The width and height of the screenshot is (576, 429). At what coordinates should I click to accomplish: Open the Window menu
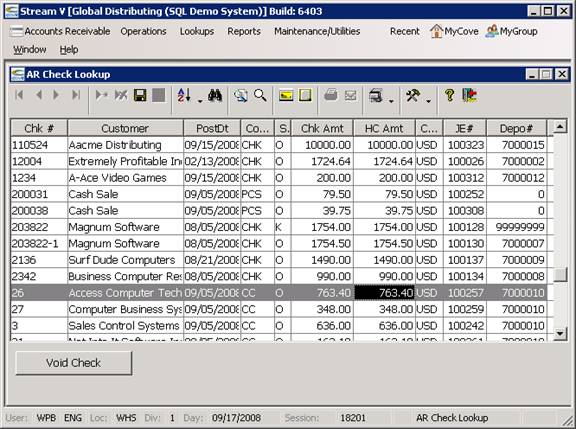[30, 50]
